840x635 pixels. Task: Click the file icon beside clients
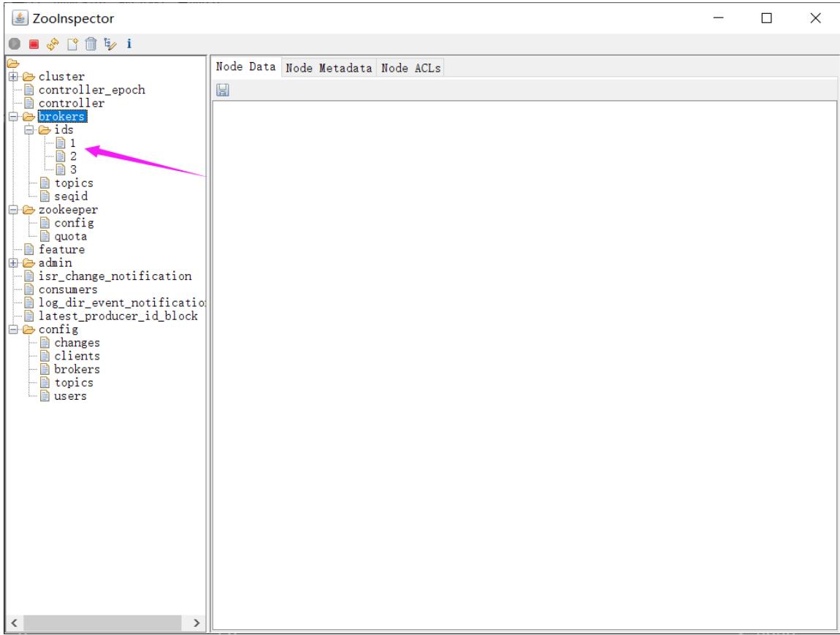pyautogui.click(x=45, y=357)
